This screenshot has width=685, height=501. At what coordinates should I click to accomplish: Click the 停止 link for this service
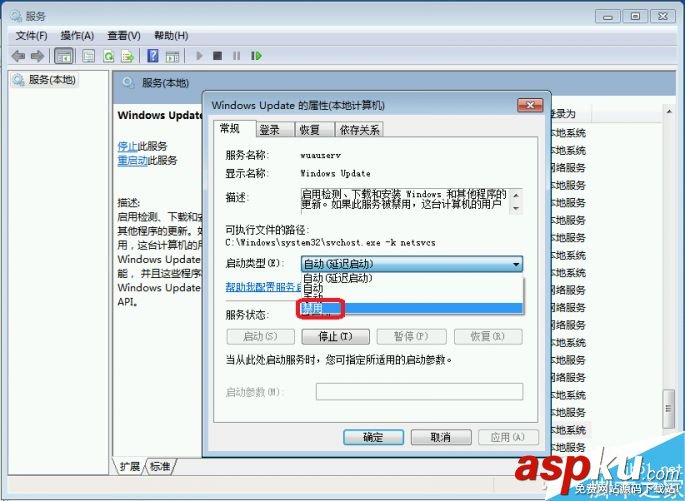click(127, 146)
